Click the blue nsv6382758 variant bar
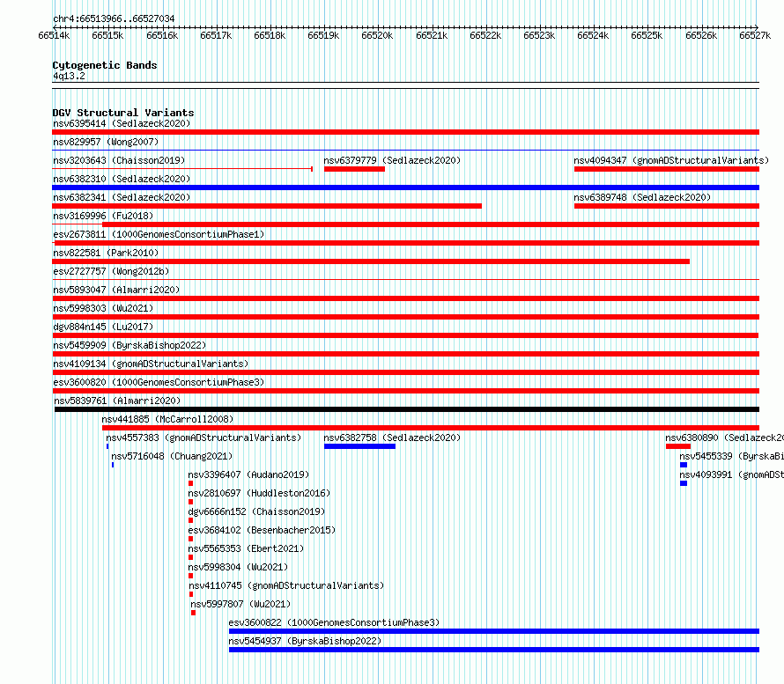Viewport: 784px width, 684px height. pyautogui.click(x=359, y=446)
